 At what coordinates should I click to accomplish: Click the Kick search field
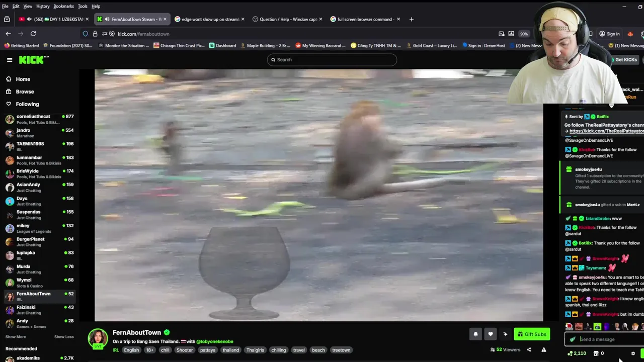pos(332,60)
